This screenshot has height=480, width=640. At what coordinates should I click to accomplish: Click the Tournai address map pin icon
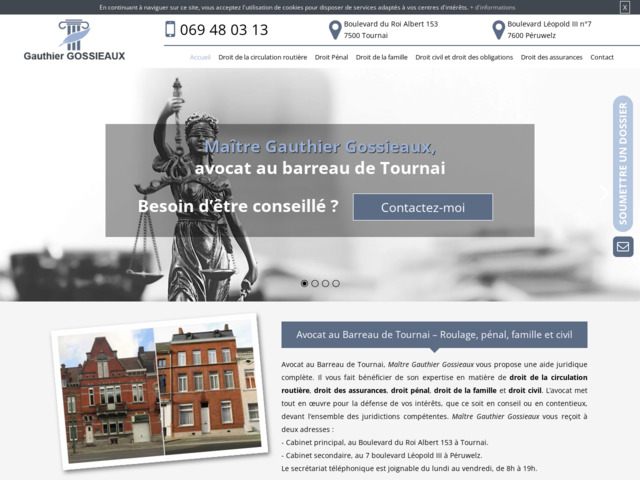click(x=335, y=30)
